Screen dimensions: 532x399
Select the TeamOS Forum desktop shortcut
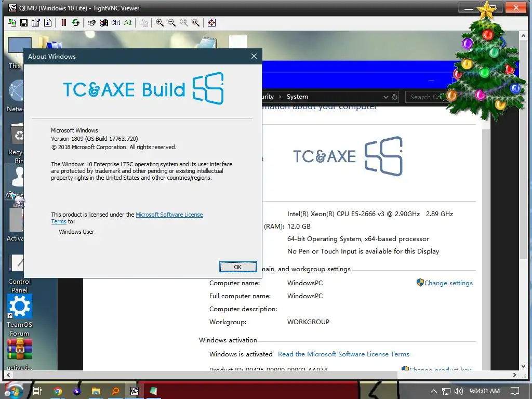click(19, 315)
